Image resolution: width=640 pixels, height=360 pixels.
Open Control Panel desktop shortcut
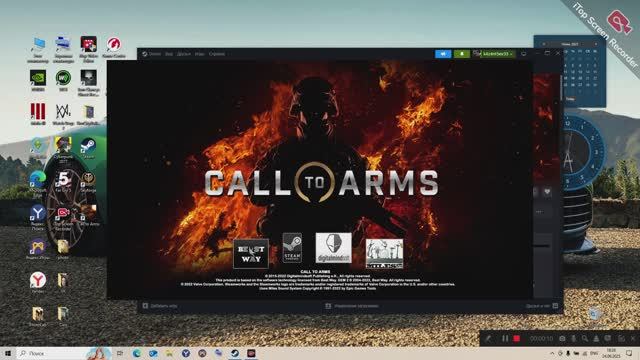pyautogui.click(x=63, y=49)
